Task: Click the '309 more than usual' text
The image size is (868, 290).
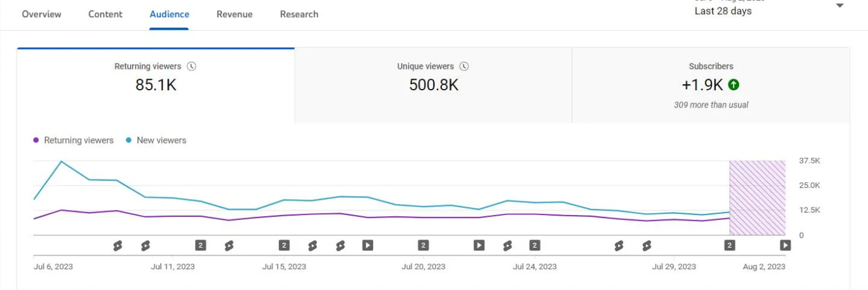Action: click(711, 105)
